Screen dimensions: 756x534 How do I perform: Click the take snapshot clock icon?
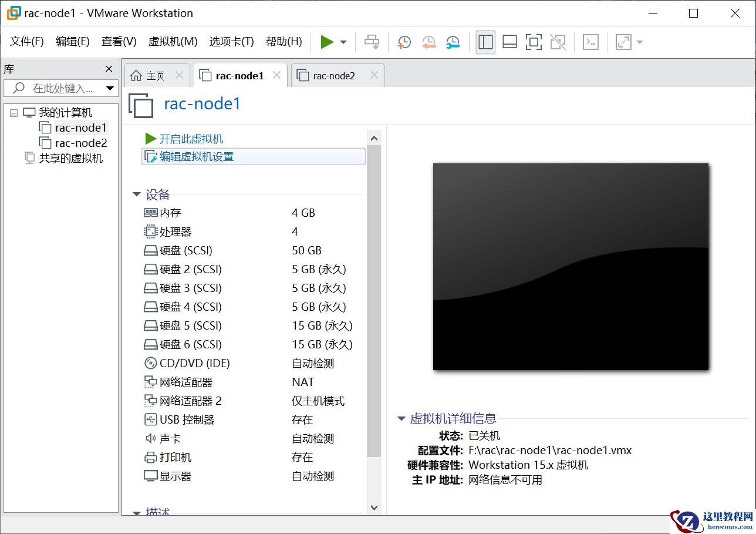[404, 42]
